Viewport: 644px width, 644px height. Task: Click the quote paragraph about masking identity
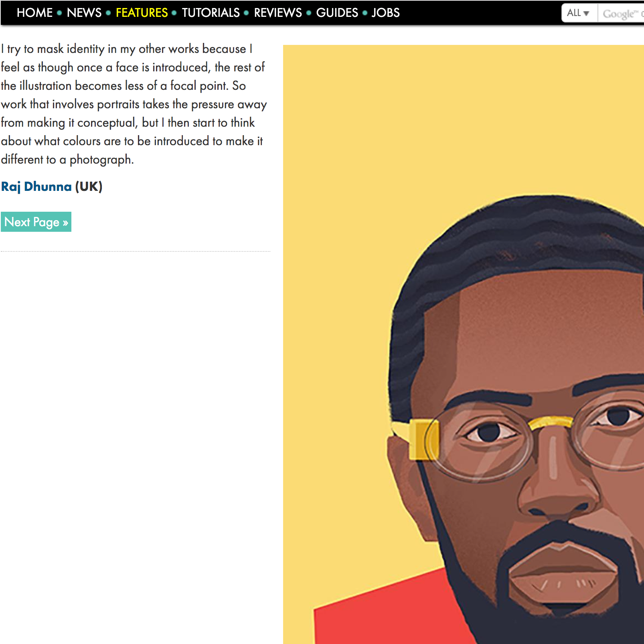(x=134, y=104)
